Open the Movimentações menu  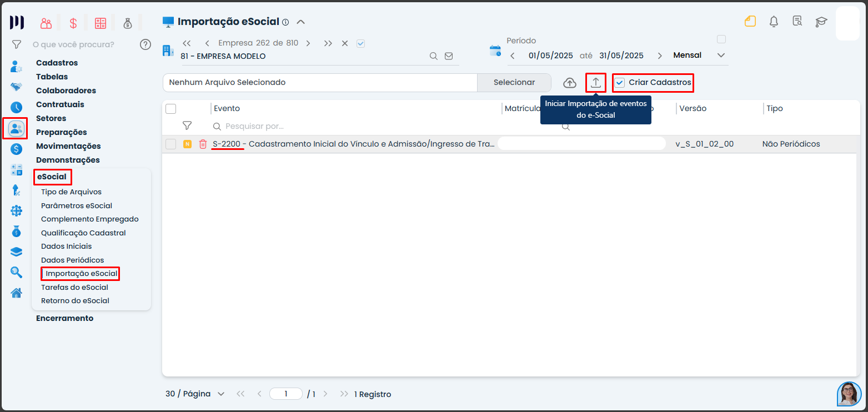point(68,146)
